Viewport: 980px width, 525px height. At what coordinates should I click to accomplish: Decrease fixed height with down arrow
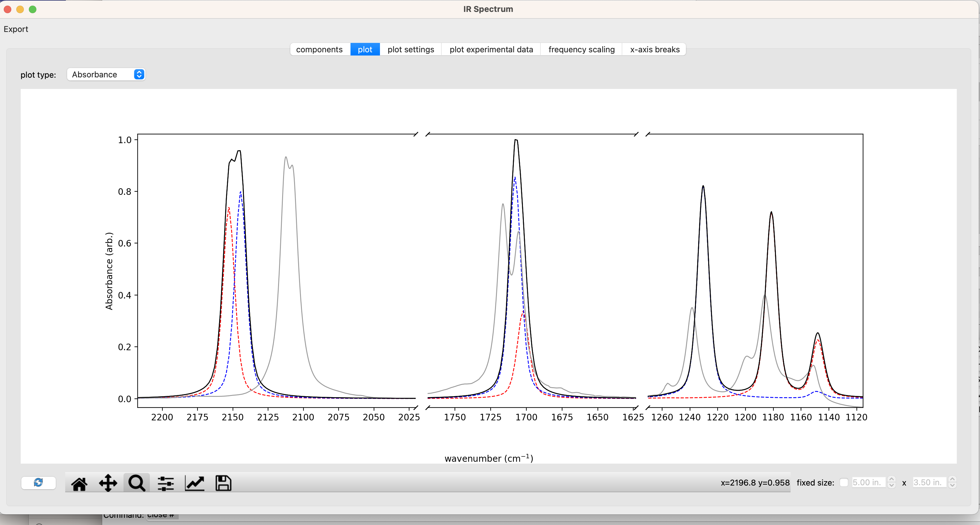click(952, 486)
